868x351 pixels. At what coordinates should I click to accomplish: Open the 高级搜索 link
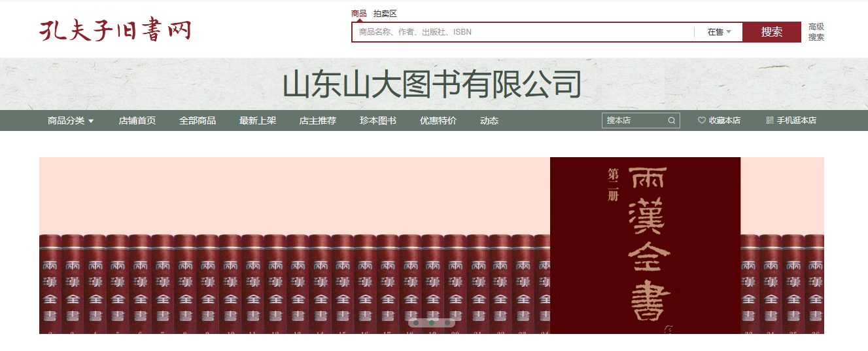[x=816, y=32]
